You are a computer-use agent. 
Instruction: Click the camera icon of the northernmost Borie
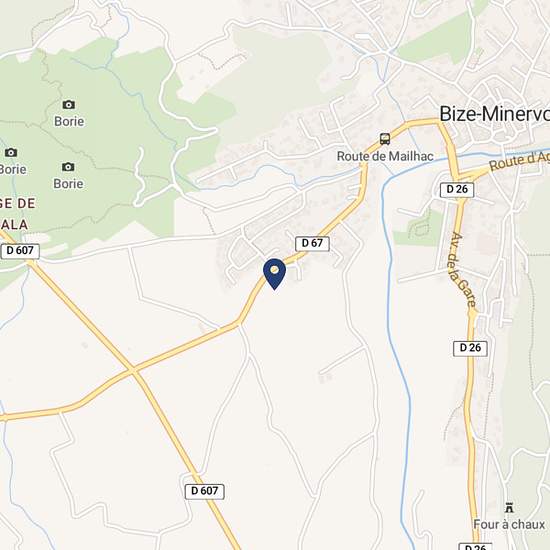point(69,105)
